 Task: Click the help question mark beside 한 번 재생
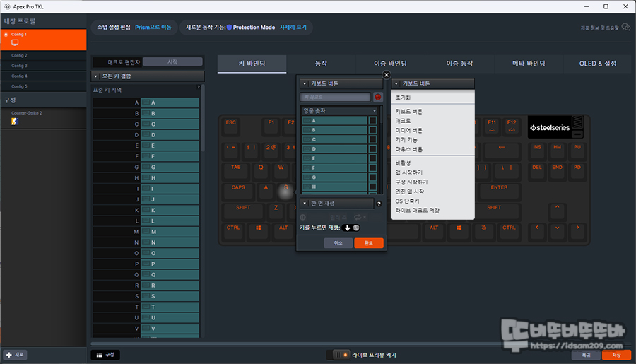click(x=379, y=204)
